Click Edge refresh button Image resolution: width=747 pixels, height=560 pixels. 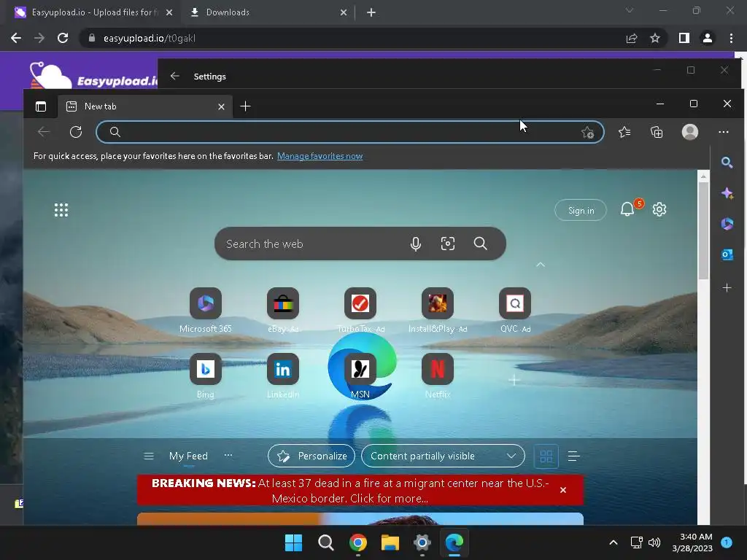(x=76, y=132)
